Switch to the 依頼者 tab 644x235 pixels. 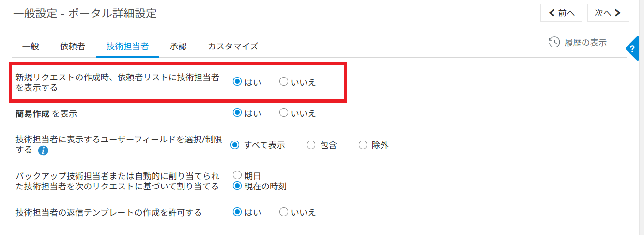point(73,47)
